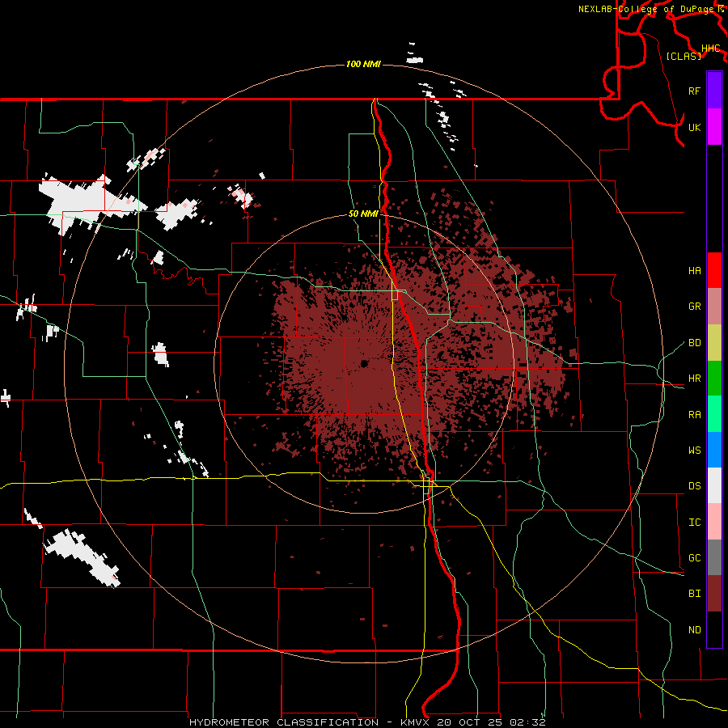Viewport: 728px width, 728px height.
Task: Click the HR green legend swatch
Action: 714,378
